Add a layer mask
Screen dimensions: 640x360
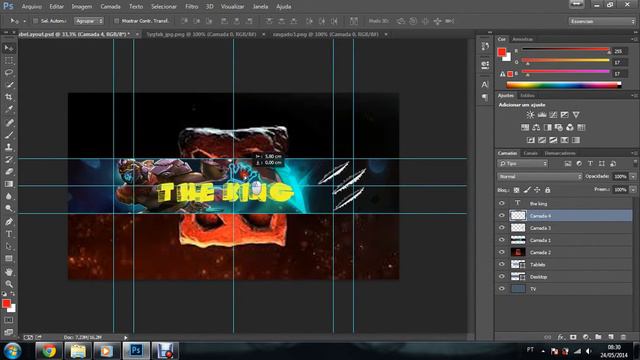(573, 337)
